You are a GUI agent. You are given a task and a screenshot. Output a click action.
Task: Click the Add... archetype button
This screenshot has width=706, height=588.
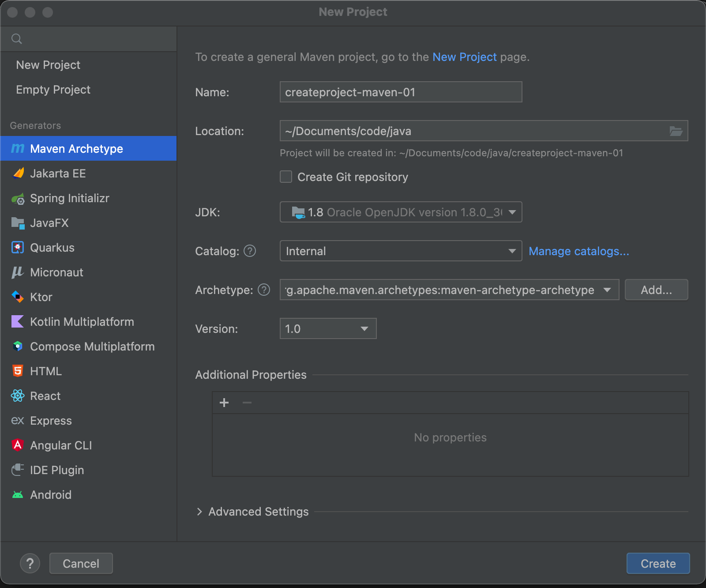(656, 290)
